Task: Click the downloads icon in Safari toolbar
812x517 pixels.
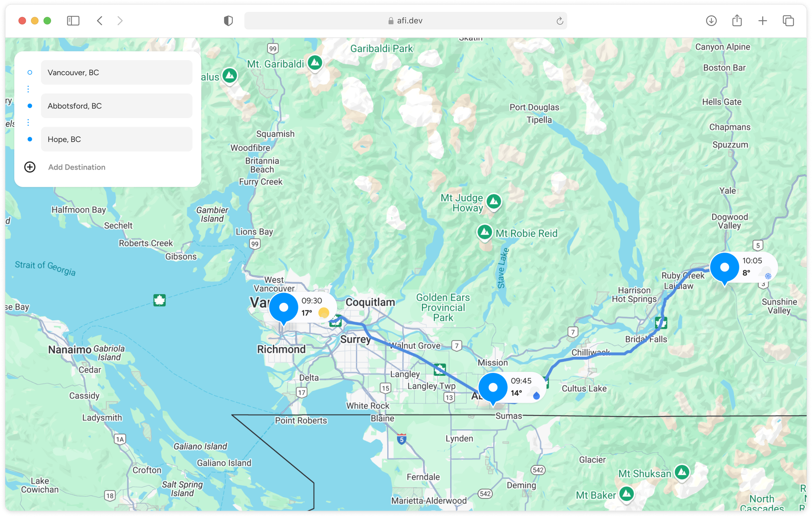Action: [x=711, y=20]
